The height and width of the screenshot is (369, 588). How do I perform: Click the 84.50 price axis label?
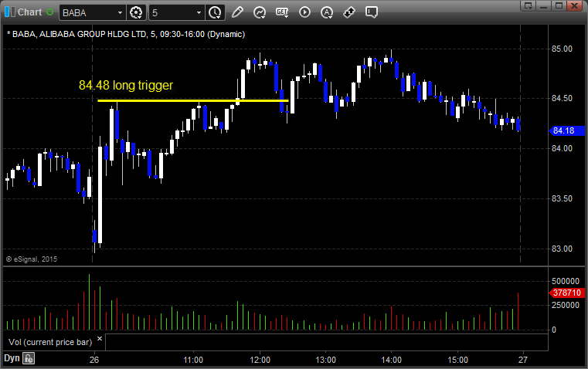[562, 99]
